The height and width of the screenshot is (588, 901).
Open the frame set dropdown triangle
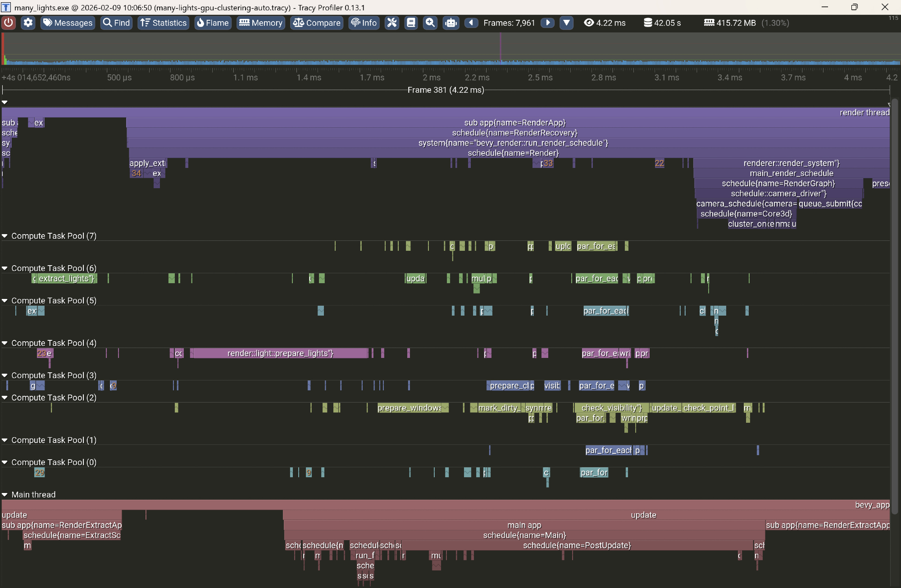tap(566, 23)
